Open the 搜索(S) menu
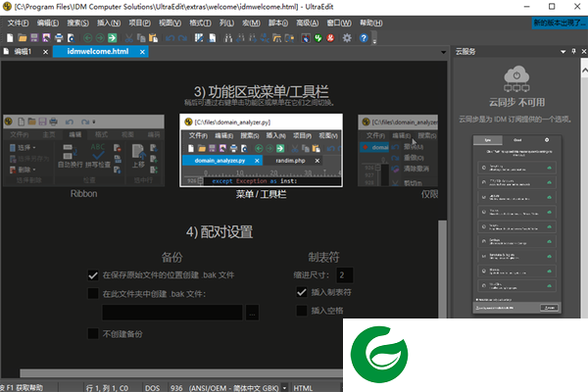The width and height of the screenshot is (588, 392). click(x=77, y=23)
